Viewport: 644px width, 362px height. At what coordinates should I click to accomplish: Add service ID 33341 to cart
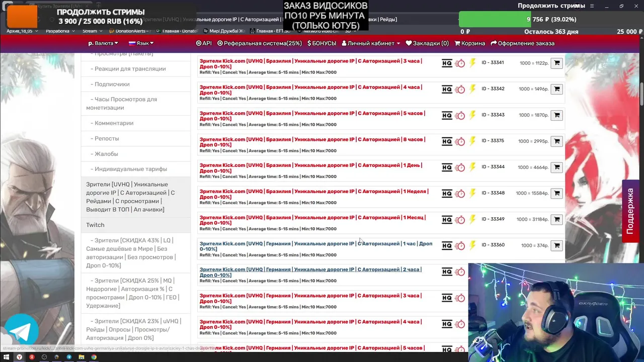(556, 63)
